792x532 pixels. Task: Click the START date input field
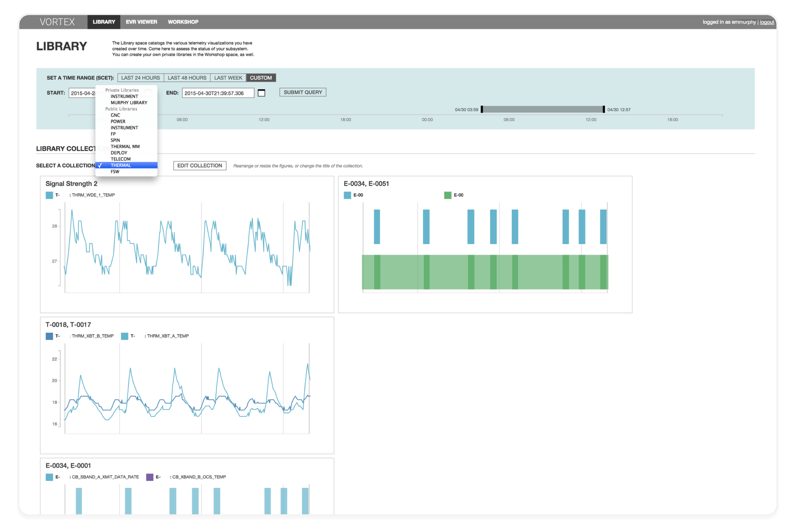tap(82, 93)
